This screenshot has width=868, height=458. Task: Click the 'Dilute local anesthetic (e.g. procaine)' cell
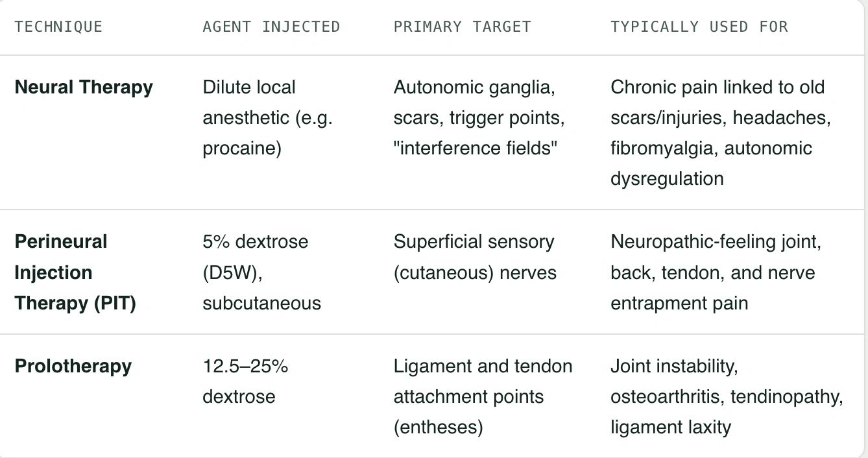(x=267, y=117)
